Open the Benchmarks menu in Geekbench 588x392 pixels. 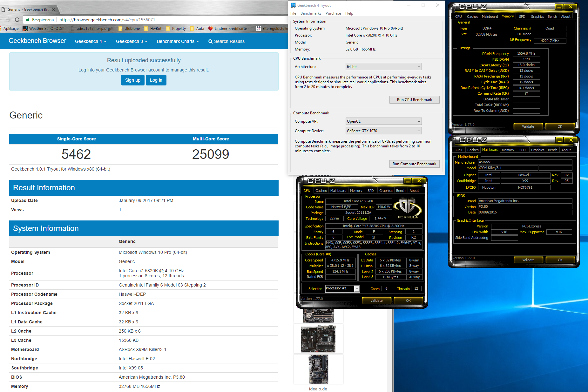(x=311, y=13)
